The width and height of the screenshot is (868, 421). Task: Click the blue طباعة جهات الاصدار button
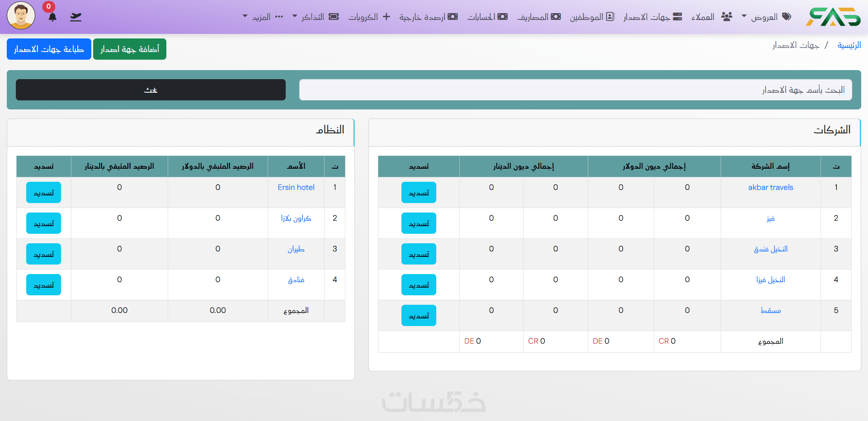click(49, 49)
